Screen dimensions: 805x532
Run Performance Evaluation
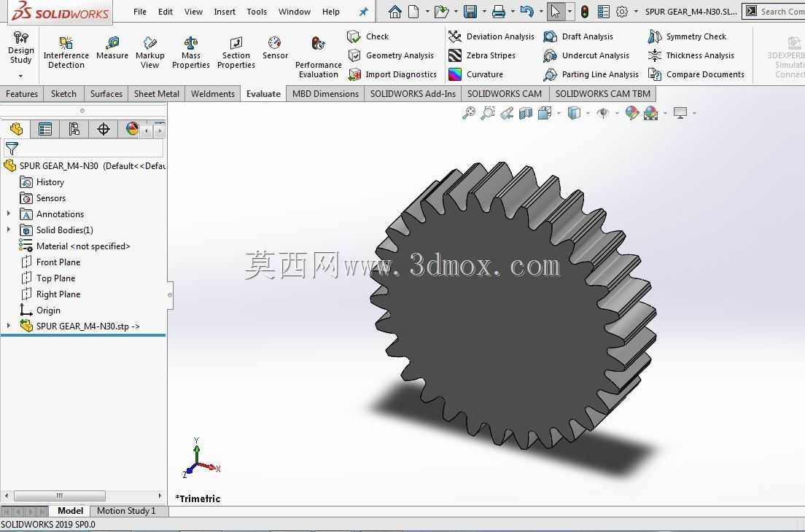click(319, 57)
